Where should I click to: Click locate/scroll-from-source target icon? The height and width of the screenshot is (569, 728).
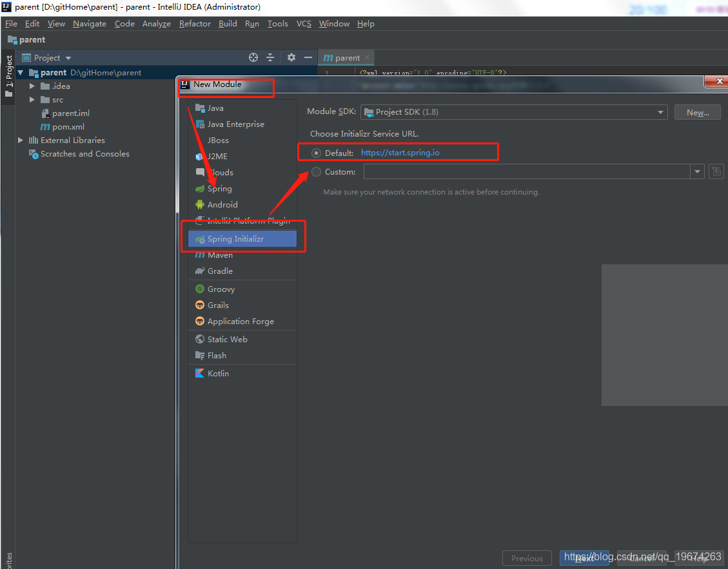click(253, 57)
